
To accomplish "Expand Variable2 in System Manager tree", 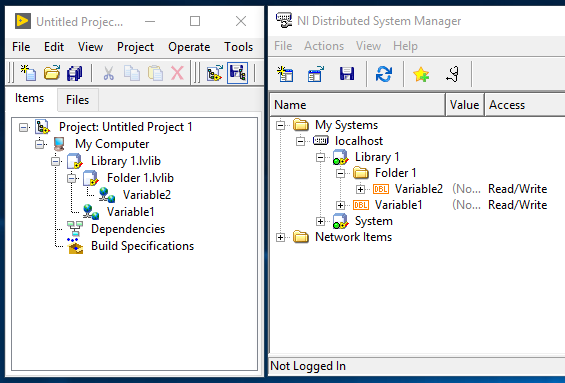I will [x=360, y=189].
